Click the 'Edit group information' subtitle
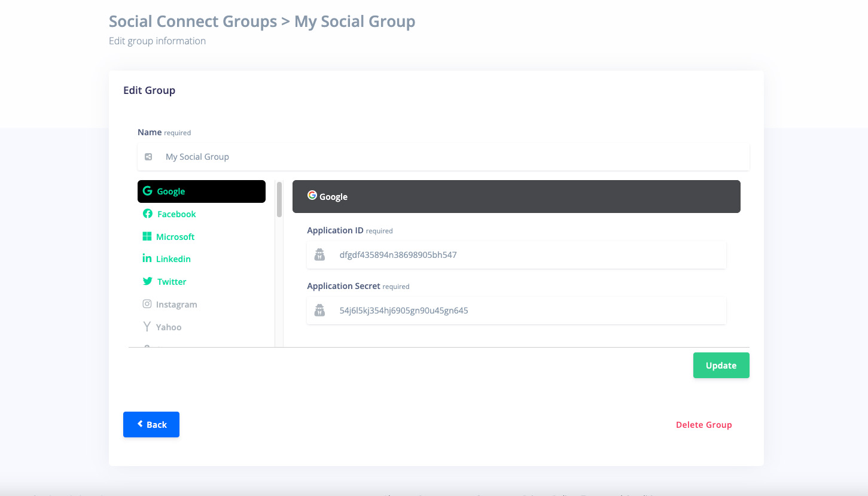The image size is (868, 496). point(157,41)
